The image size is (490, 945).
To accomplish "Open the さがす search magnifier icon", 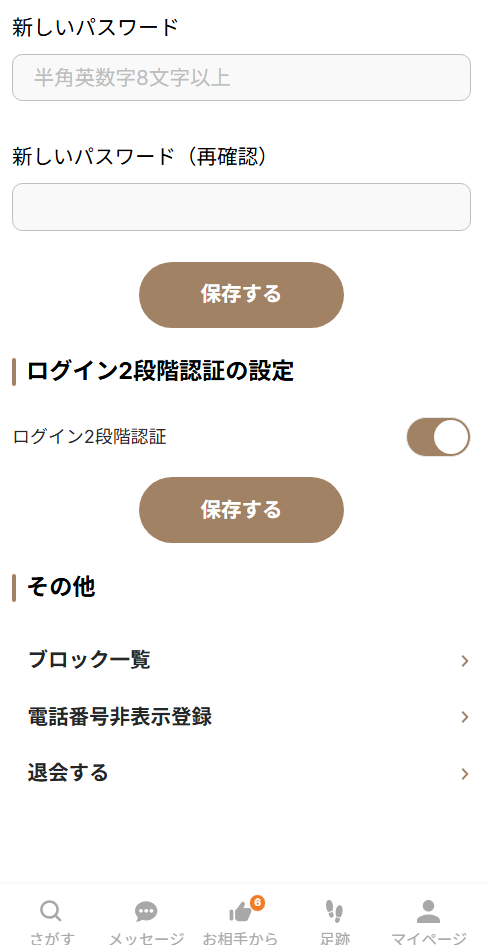I will (x=51, y=911).
